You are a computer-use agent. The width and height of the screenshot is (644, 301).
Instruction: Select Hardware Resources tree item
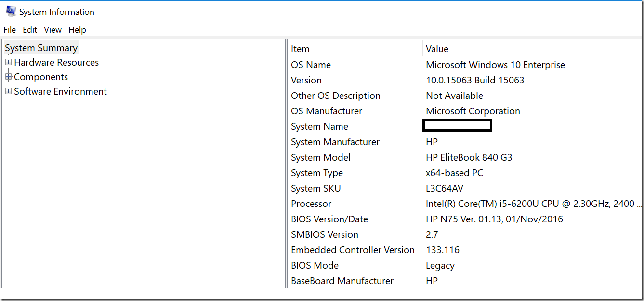[56, 63]
